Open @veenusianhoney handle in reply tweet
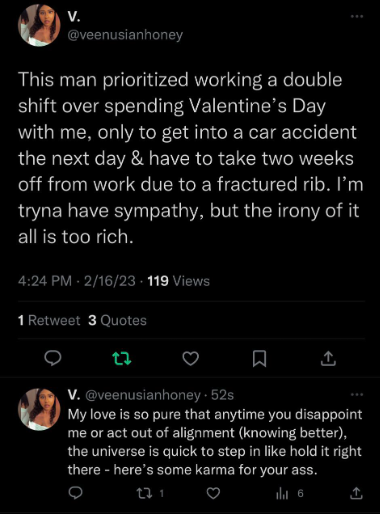 click(143, 395)
